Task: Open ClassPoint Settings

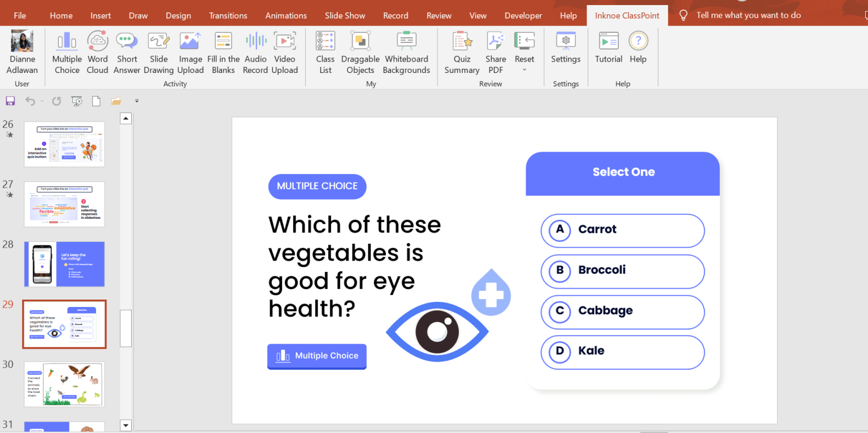Action: tap(566, 51)
